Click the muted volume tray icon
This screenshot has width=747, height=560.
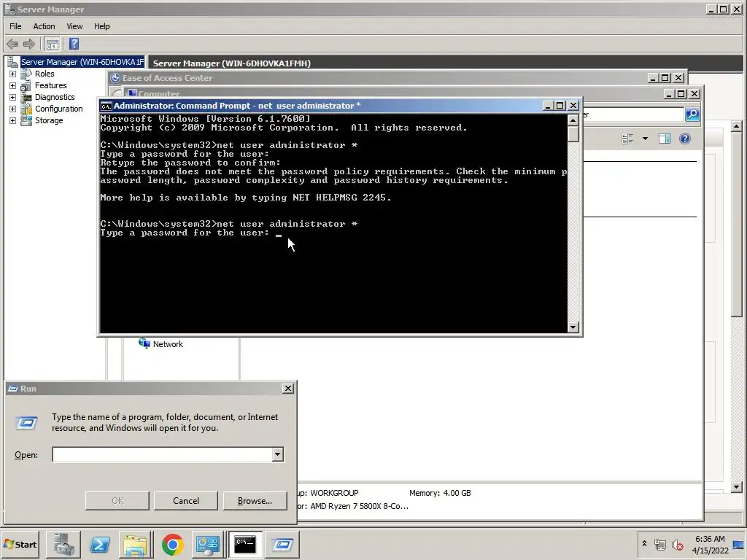(677, 544)
